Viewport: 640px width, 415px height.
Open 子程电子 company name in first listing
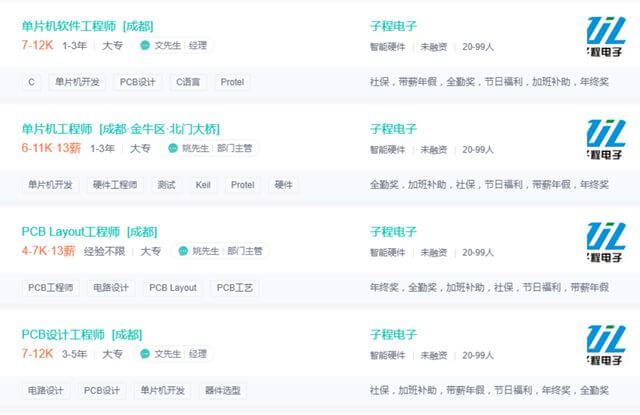[393, 26]
